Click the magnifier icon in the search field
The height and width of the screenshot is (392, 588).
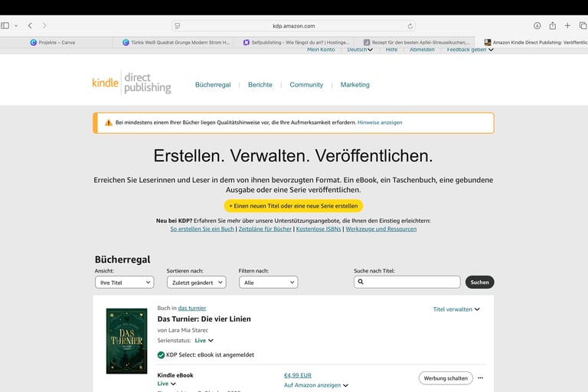(x=361, y=282)
